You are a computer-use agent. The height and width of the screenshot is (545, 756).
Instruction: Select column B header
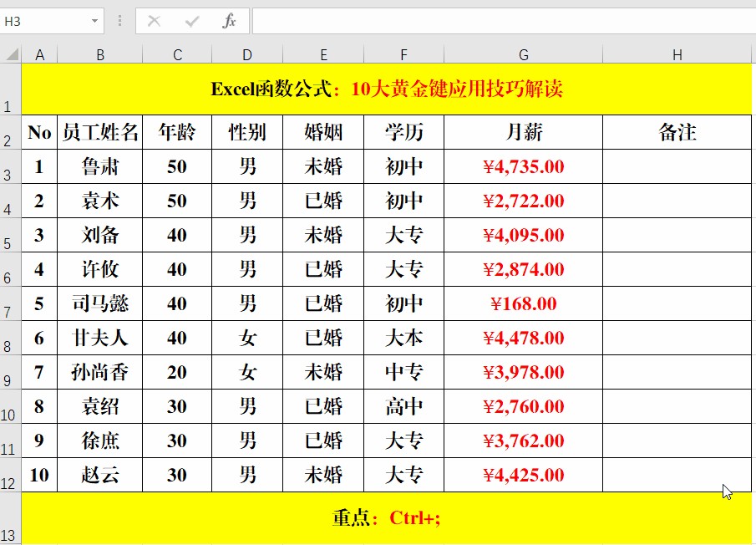[x=99, y=54]
